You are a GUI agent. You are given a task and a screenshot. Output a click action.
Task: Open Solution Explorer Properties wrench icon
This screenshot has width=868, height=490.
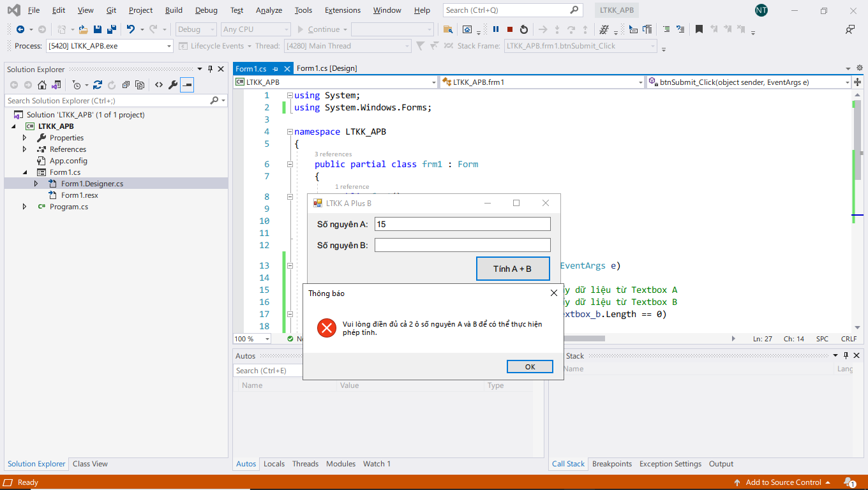tap(172, 85)
